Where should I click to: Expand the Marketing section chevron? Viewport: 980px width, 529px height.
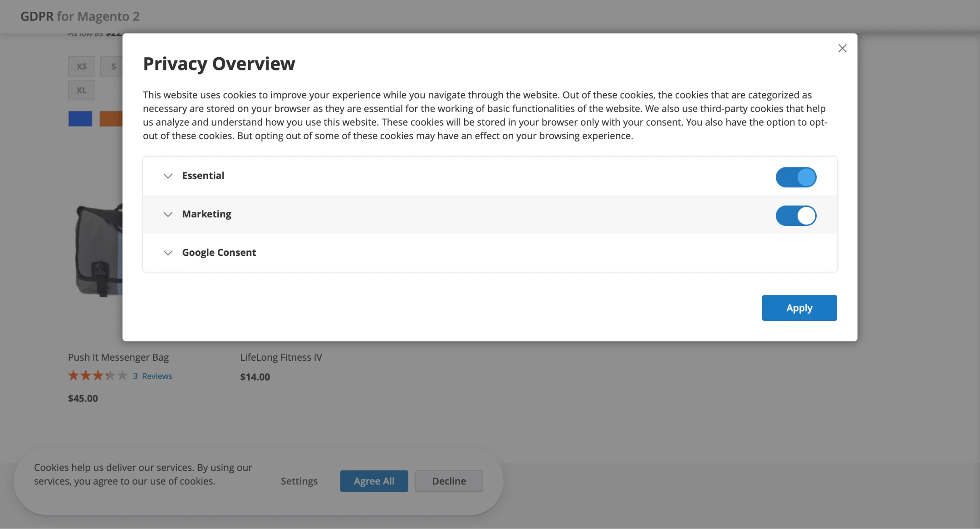(x=168, y=215)
